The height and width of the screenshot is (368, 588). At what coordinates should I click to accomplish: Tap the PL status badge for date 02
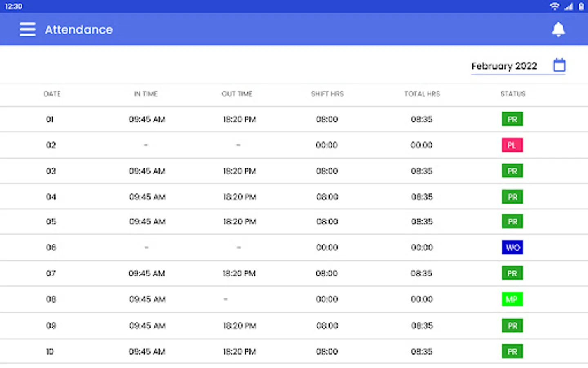coord(512,145)
